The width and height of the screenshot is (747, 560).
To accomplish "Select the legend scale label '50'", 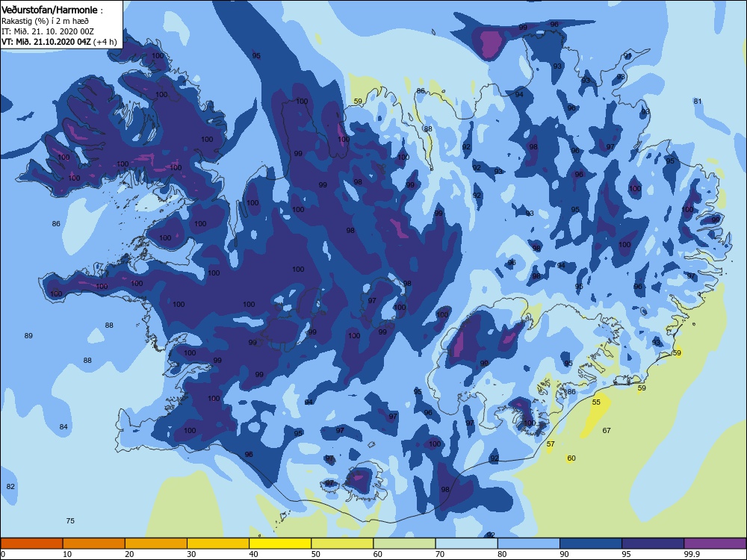I will (x=316, y=554).
